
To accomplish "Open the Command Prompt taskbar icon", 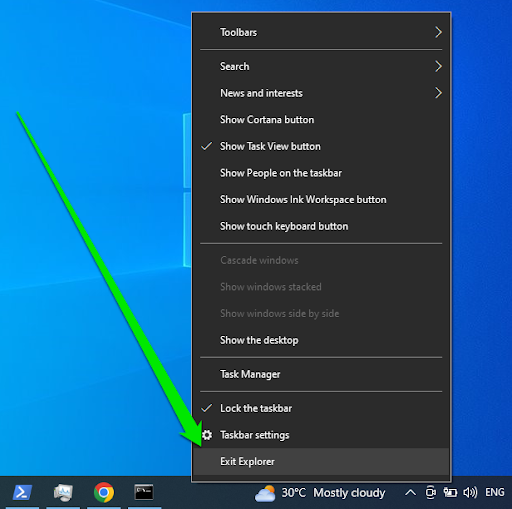I will 144,492.
